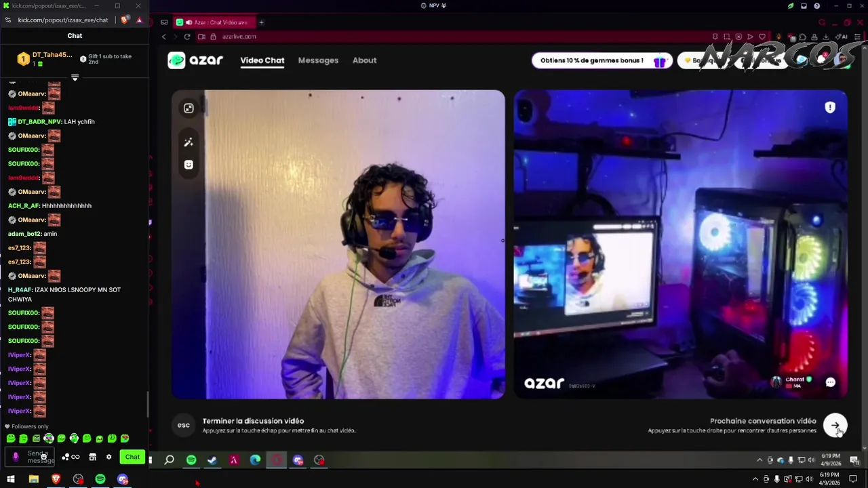Click username adam_bo12 in chat
868x488 pixels.
pos(24,234)
